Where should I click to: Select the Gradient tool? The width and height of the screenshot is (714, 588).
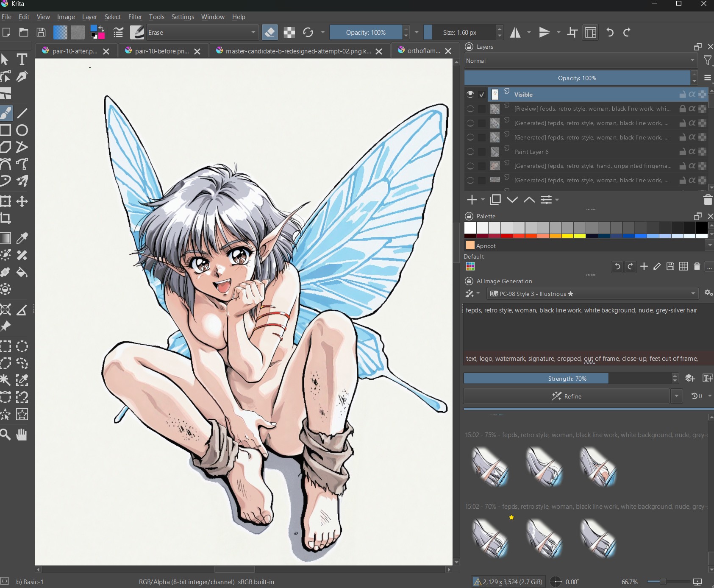pos(6,238)
